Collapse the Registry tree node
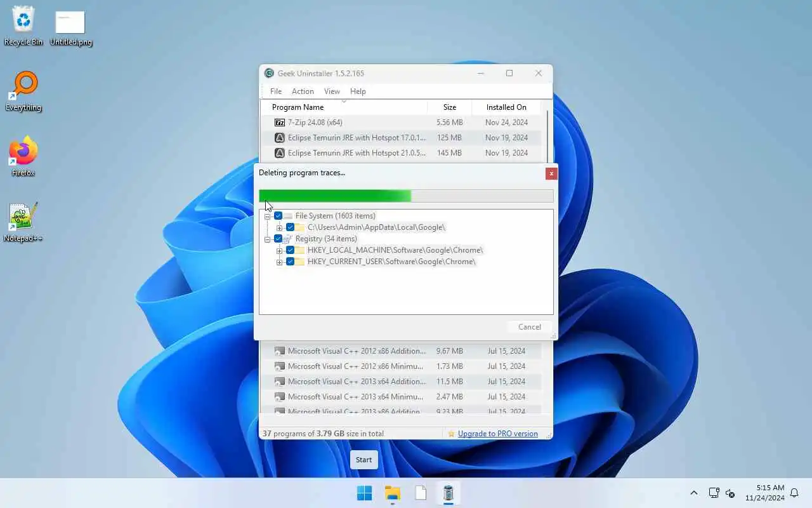The image size is (812, 508). point(267,239)
